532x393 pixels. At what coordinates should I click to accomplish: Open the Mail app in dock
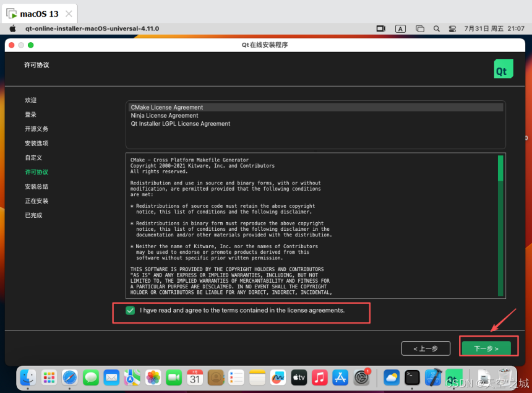pos(111,378)
